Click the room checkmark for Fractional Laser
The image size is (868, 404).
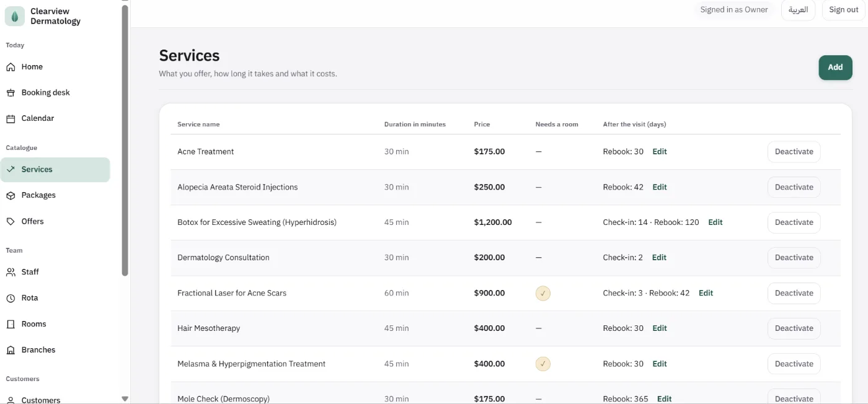pos(543,293)
